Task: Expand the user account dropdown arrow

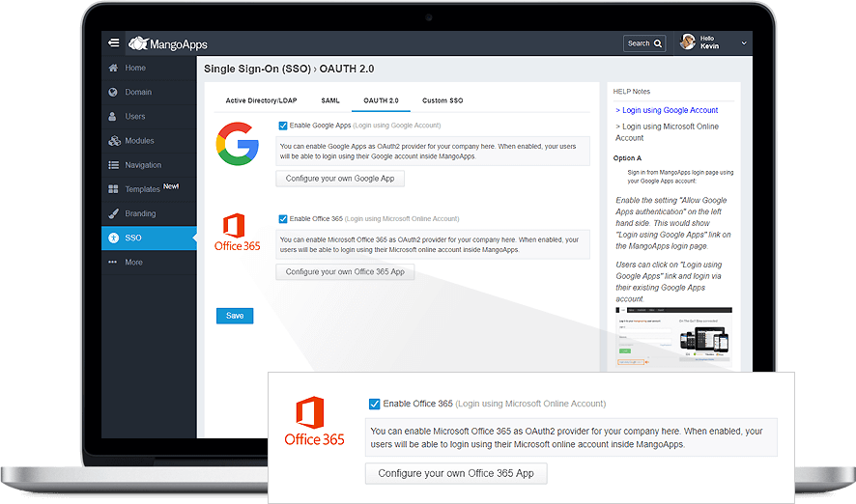Action: click(744, 43)
